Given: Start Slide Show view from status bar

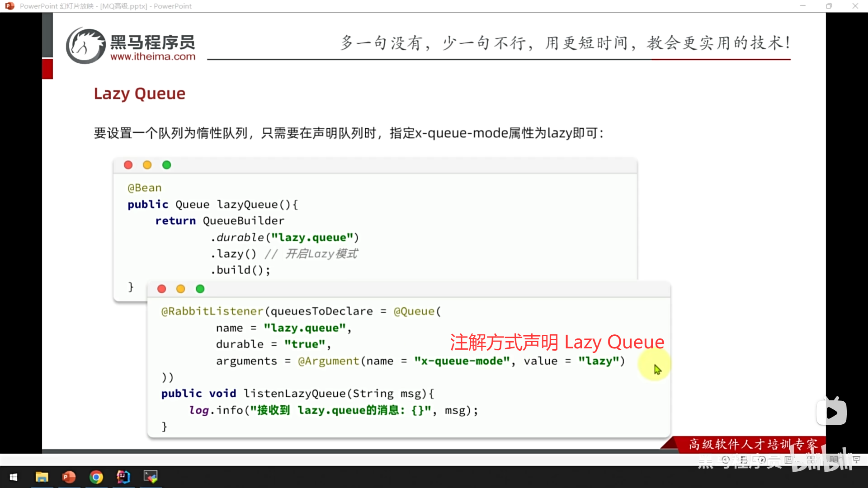Looking at the screenshot, I should [x=856, y=460].
